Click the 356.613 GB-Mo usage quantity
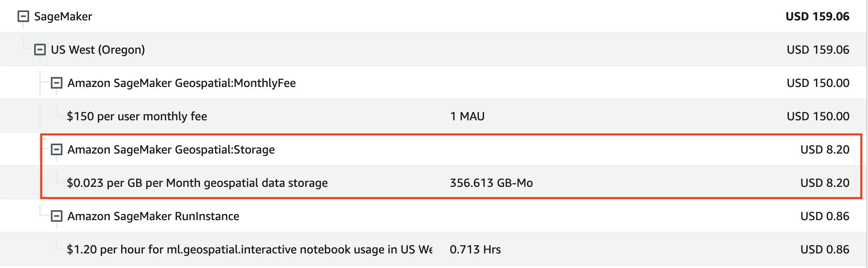The height and width of the screenshot is (268, 868). [x=491, y=183]
